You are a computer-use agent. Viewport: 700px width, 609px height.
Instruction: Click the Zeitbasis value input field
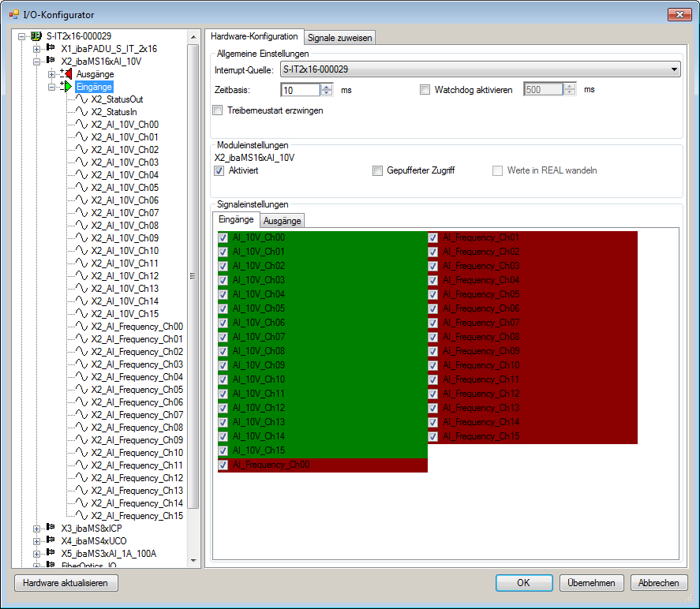(300, 90)
